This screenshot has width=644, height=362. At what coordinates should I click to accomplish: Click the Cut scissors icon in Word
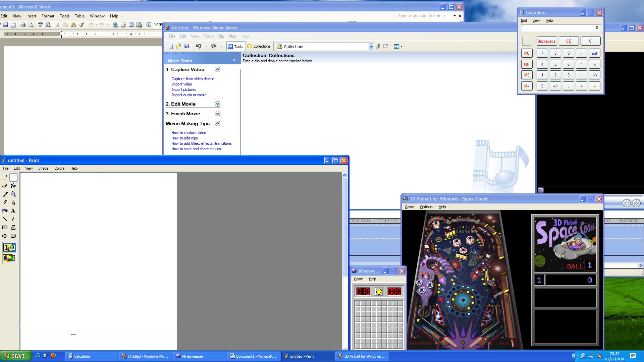pos(57,24)
